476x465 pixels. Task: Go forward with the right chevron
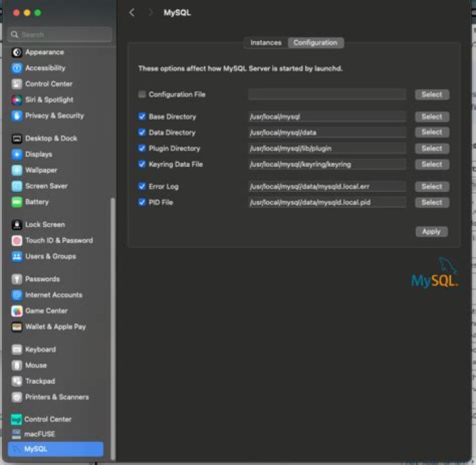(150, 13)
